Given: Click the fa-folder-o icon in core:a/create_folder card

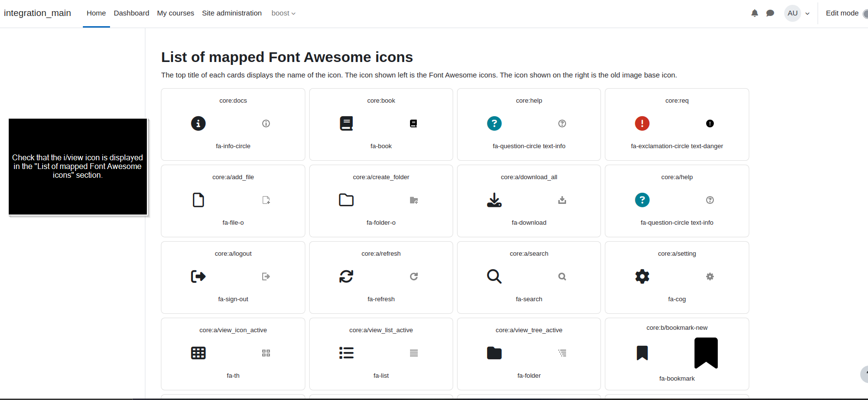Looking at the screenshot, I should (x=346, y=200).
